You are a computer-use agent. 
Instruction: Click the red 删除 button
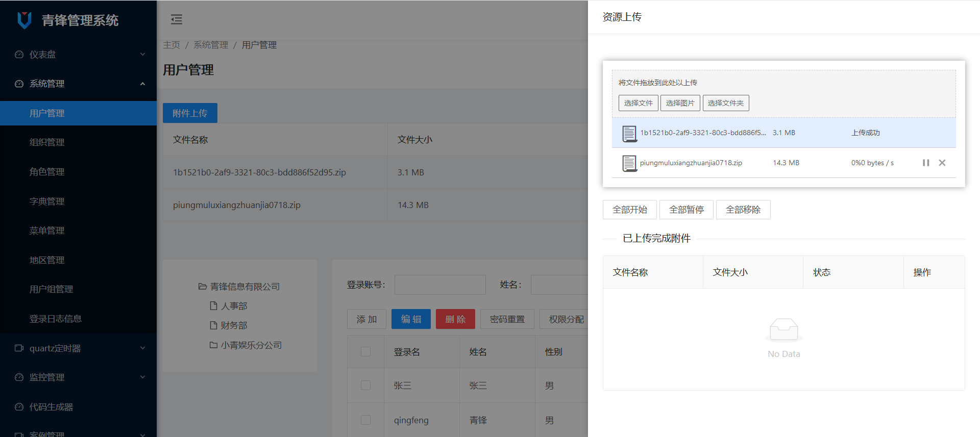455,319
